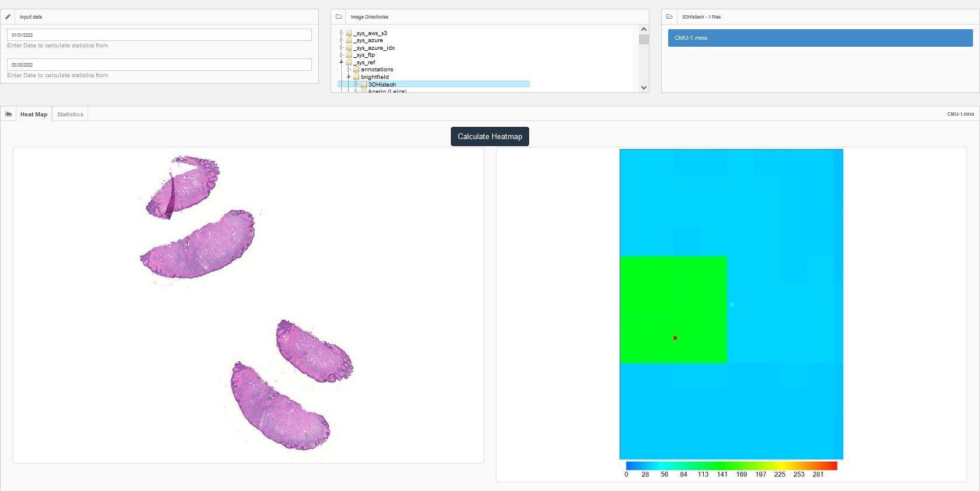This screenshot has width=980, height=491.
Task: Click the _sys_aws_s3 folder icon
Action: pos(349,33)
